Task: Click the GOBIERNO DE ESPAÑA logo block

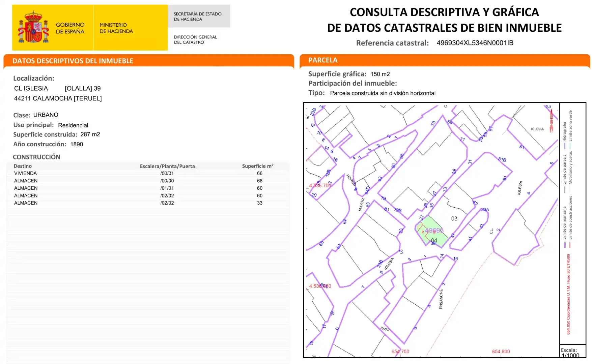Action: 53,28
